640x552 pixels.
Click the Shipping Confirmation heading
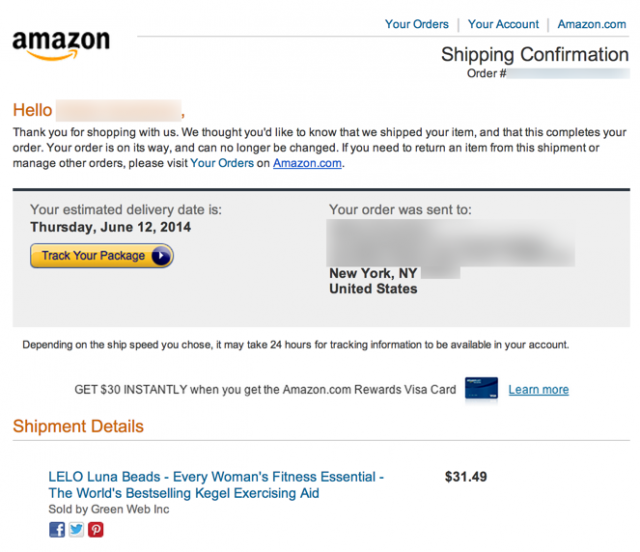[535, 54]
